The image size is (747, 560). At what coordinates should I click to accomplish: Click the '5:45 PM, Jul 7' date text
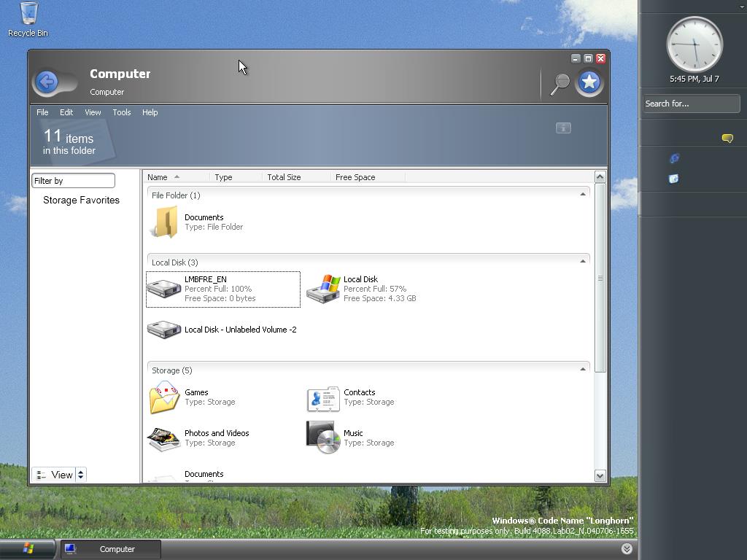pyautogui.click(x=694, y=79)
